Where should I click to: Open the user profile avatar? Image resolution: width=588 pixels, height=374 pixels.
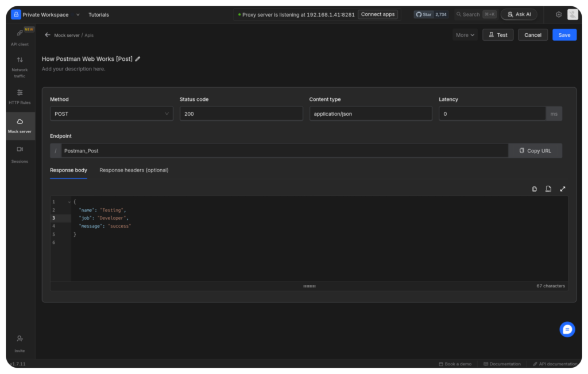pyautogui.click(x=572, y=14)
